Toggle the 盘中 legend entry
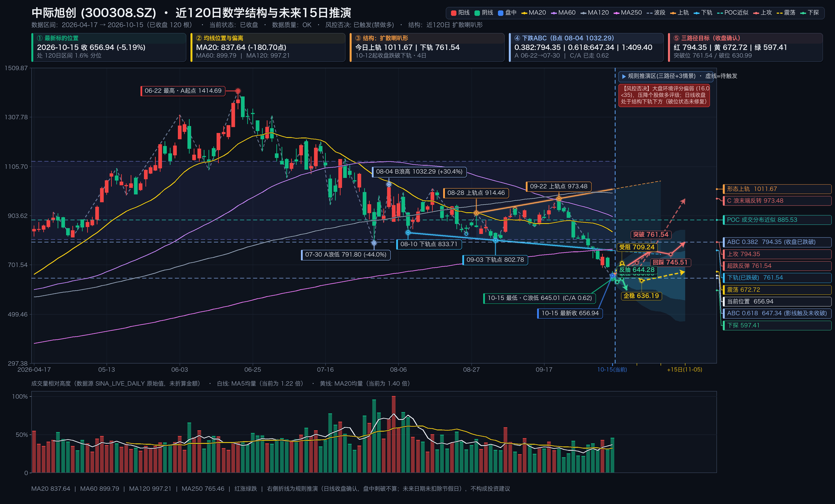 click(507, 13)
